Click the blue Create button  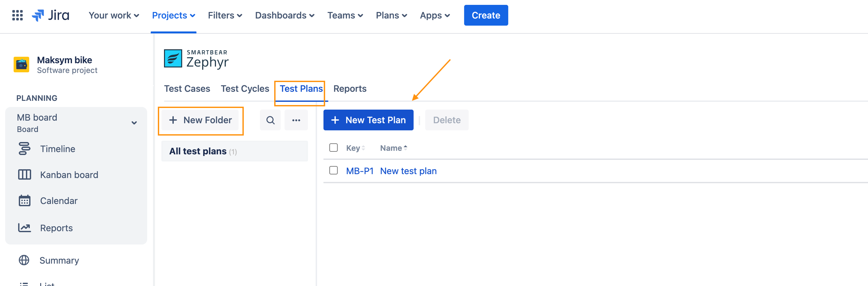click(486, 15)
